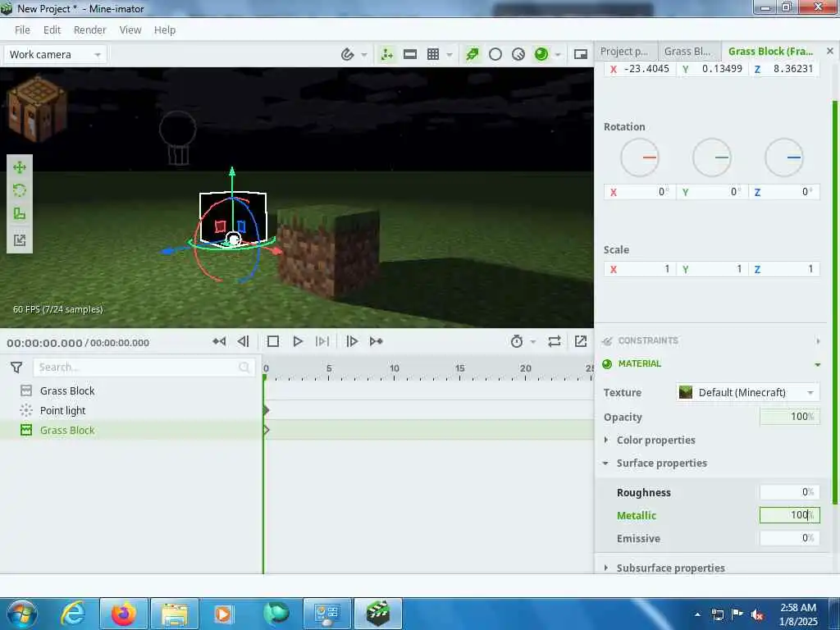
Task: Open Render menu
Action: tap(90, 30)
